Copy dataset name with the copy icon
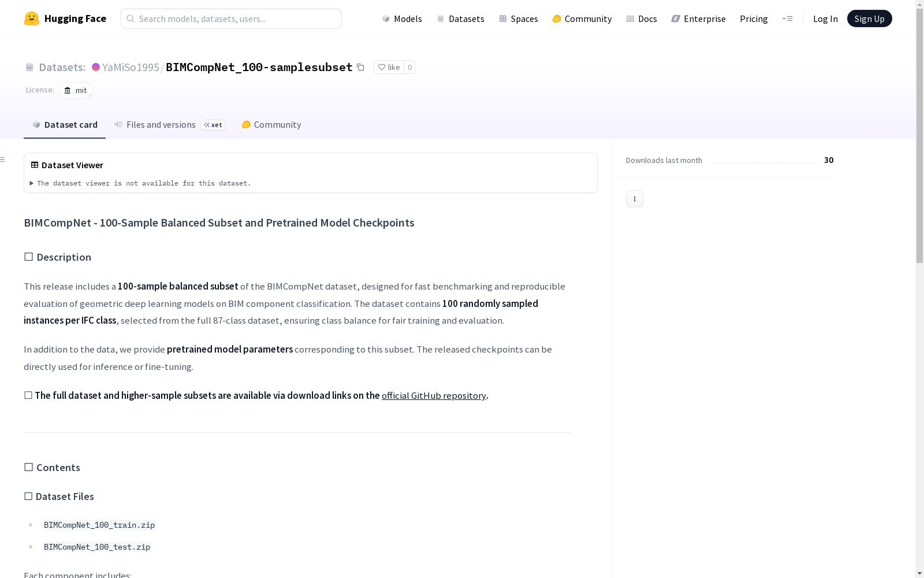Image resolution: width=924 pixels, height=578 pixels. [360, 67]
